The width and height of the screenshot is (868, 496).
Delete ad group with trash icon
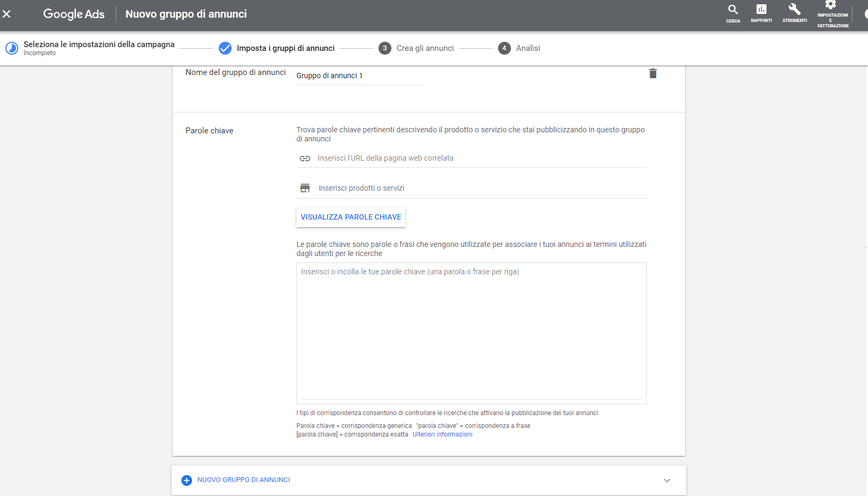coord(652,74)
